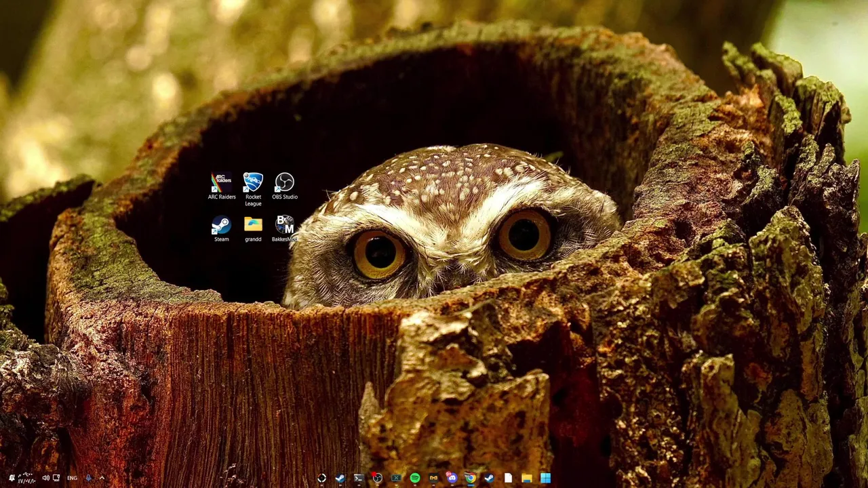This screenshot has height=488, width=868.
Task: Click the volume speaker tray icon
Action: click(x=45, y=478)
